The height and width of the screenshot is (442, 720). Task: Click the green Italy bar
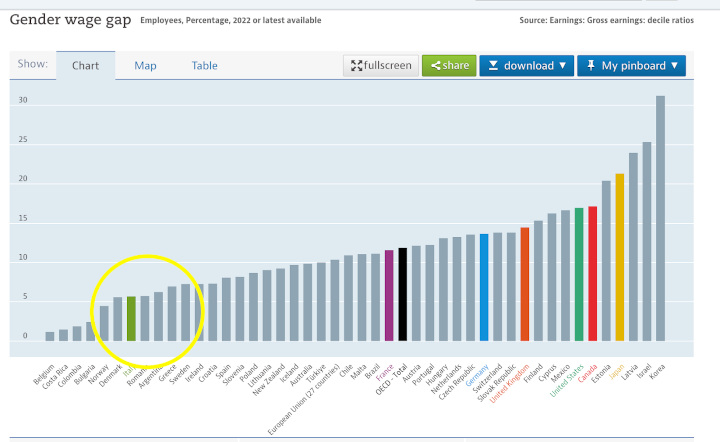tap(131, 318)
